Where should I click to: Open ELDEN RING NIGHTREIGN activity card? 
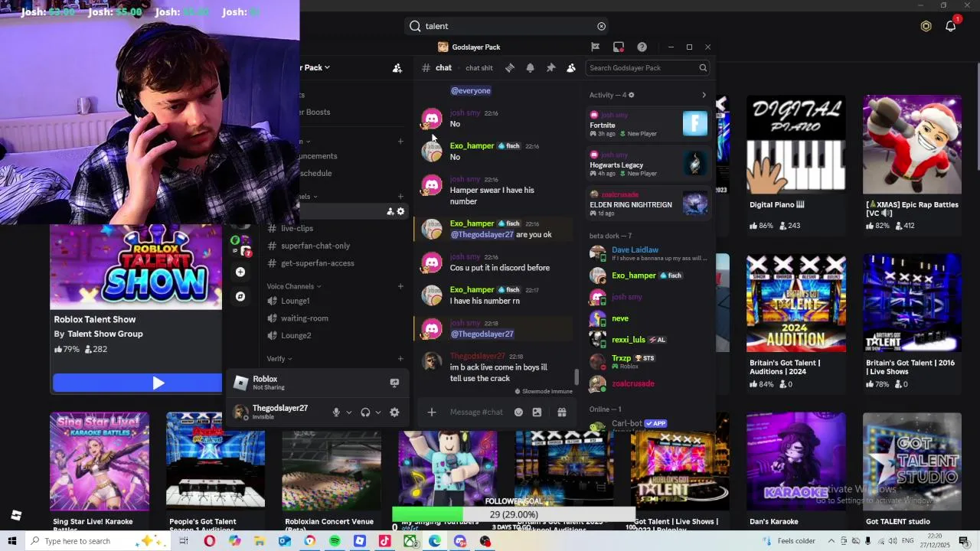pyautogui.click(x=649, y=204)
